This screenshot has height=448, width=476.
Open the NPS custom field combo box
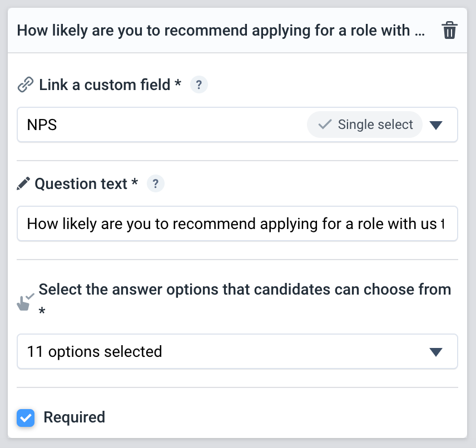(237, 125)
